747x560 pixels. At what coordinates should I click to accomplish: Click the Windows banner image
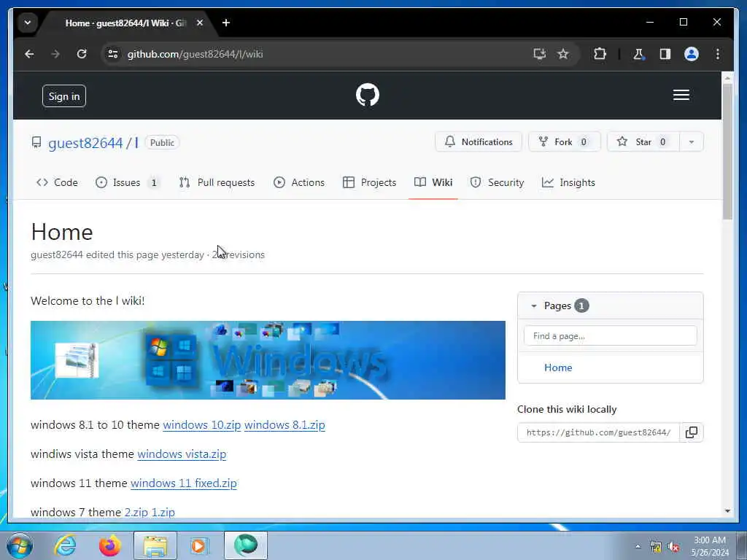pyautogui.click(x=268, y=360)
